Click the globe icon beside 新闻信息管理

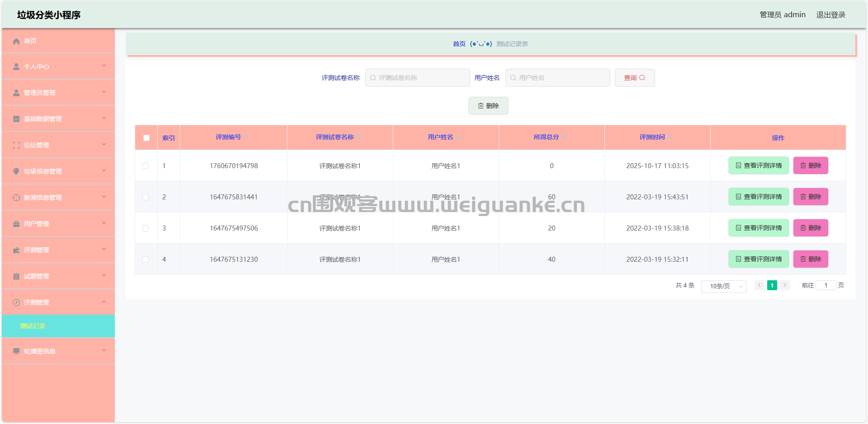[x=16, y=198]
